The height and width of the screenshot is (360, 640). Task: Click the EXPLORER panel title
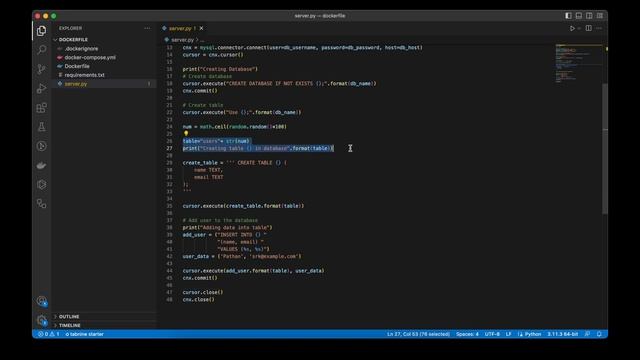click(x=70, y=28)
